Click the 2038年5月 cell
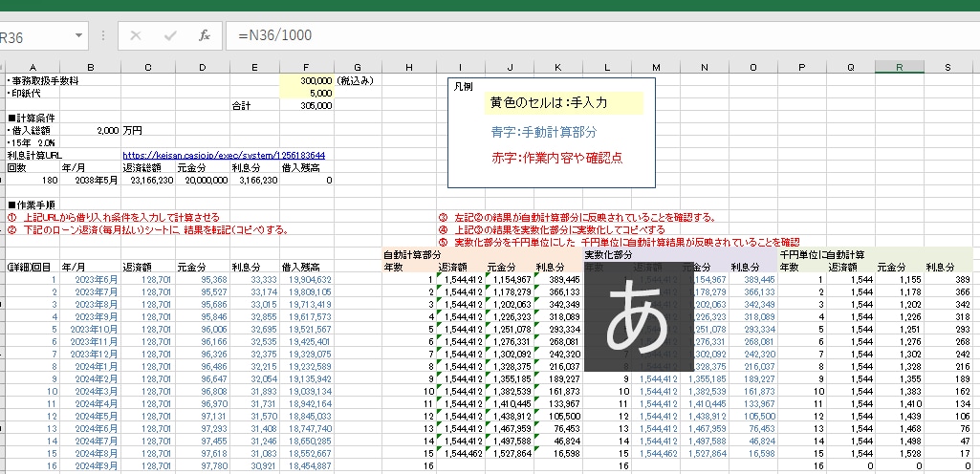The height and width of the screenshot is (474, 980). click(90, 180)
